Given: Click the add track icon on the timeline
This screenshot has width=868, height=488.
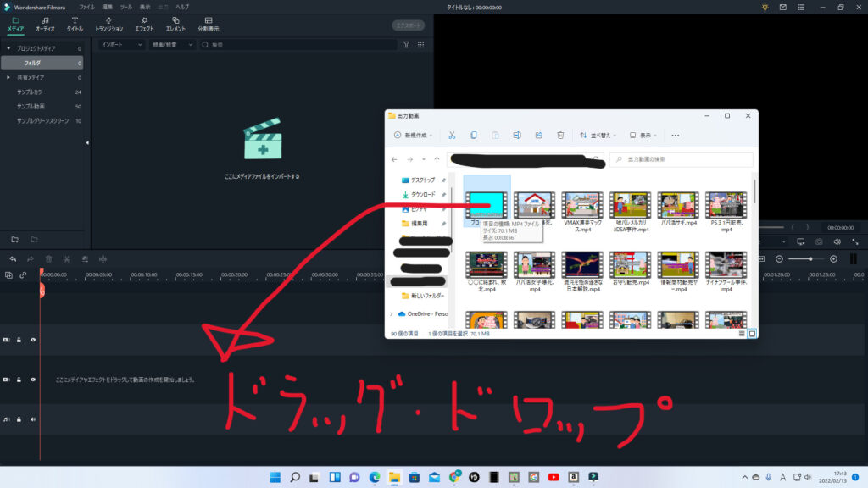Looking at the screenshot, I should point(8,275).
